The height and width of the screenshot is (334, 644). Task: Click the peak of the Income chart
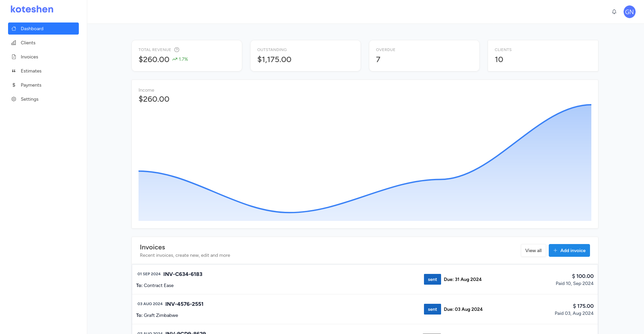[590, 105]
